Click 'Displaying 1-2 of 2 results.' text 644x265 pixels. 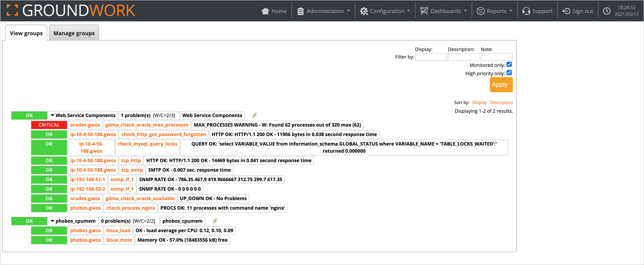484,111
